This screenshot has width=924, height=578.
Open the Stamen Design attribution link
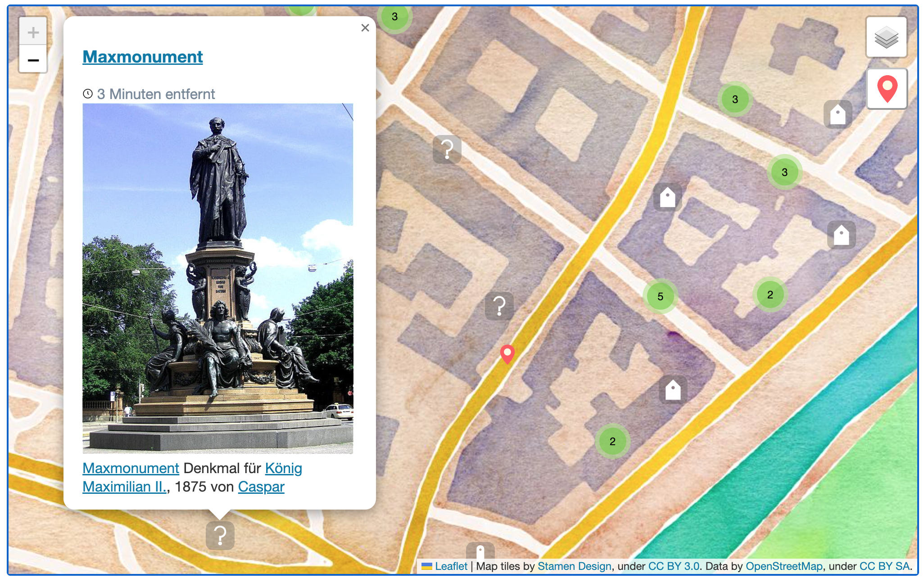click(x=574, y=566)
